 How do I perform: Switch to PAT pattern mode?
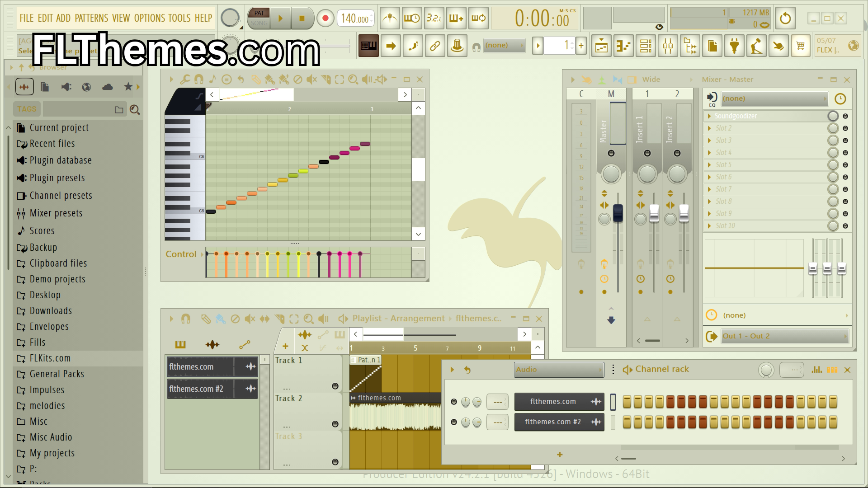(259, 13)
